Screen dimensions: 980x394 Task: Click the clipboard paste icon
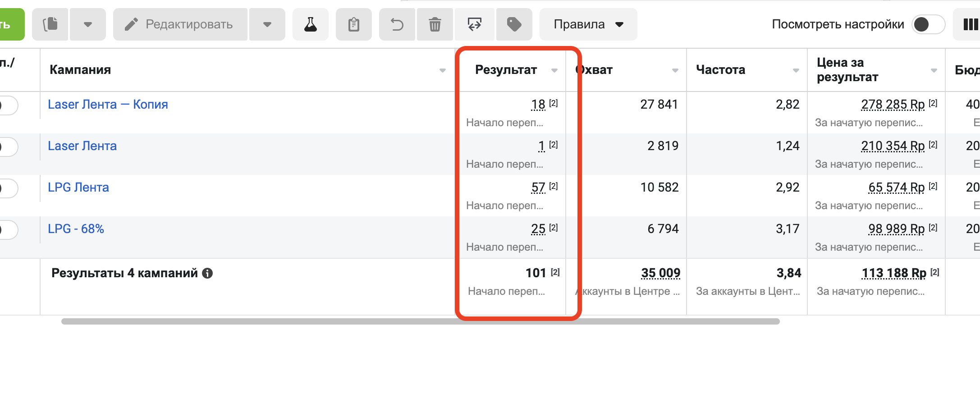click(354, 24)
